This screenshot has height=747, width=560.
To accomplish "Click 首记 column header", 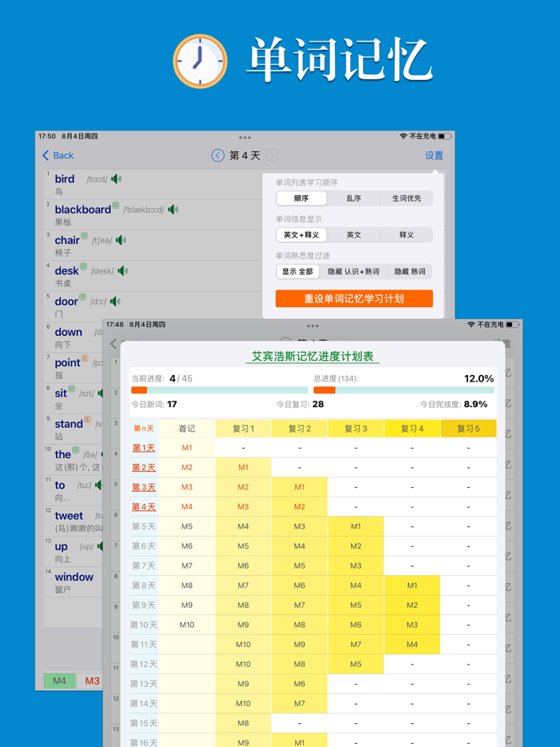I will (187, 429).
